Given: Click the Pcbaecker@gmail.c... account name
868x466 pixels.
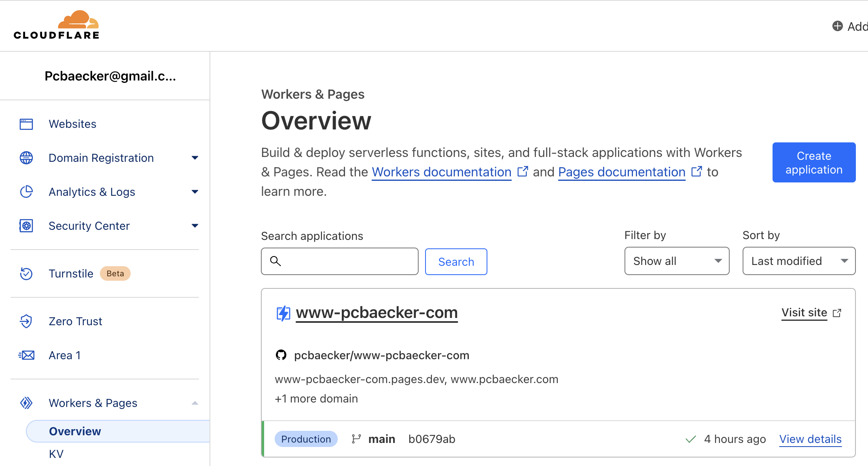Looking at the screenshot, I should [110, 76].
